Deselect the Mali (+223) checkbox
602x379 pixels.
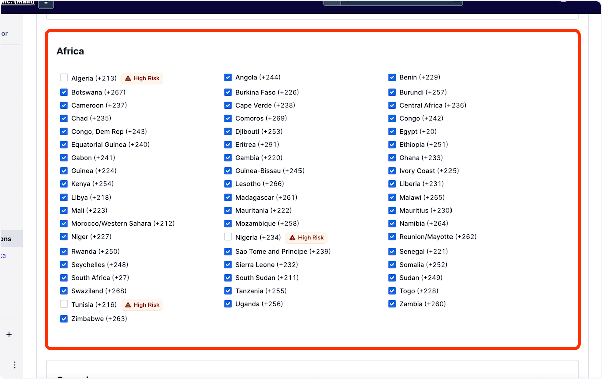64,210
